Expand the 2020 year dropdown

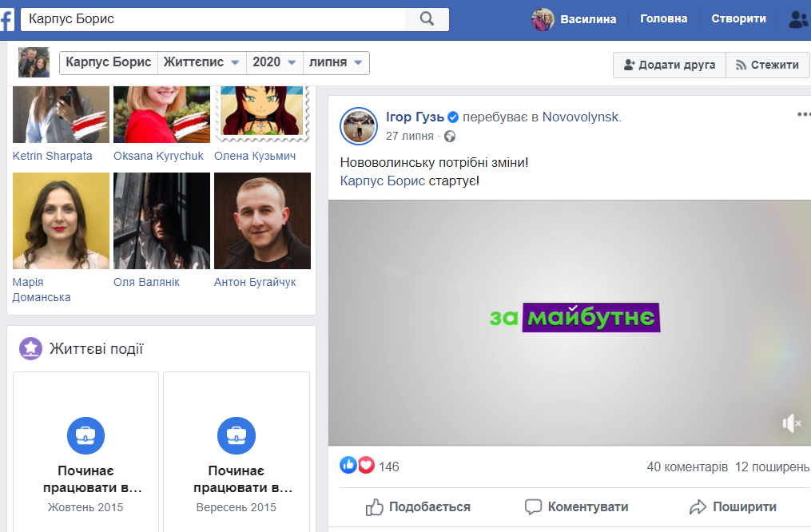tap(274, 62)
